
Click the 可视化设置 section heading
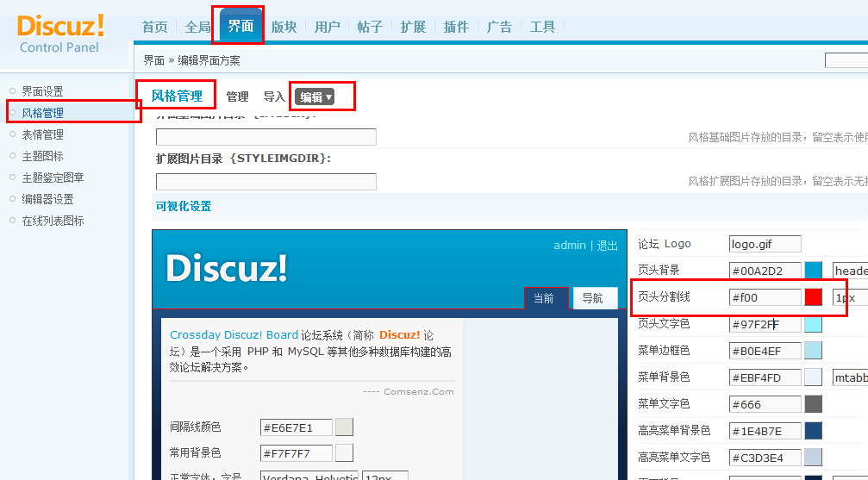tap(184, 207)
